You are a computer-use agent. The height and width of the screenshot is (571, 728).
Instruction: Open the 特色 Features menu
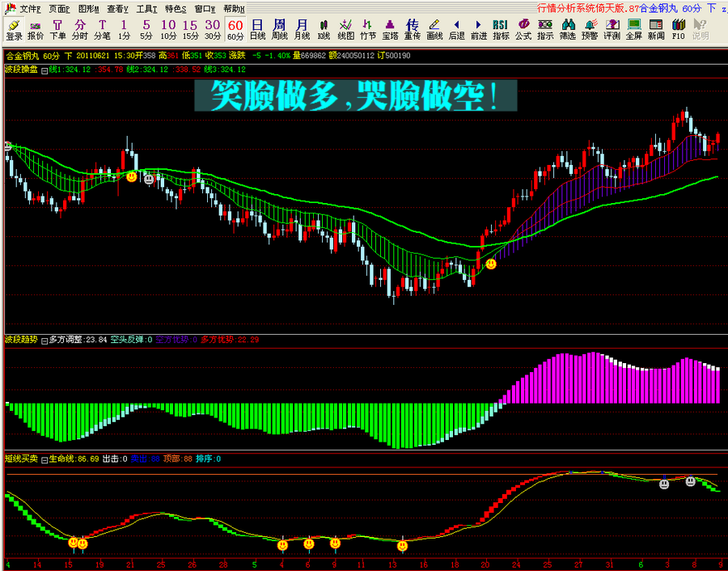tap(176, 9)
